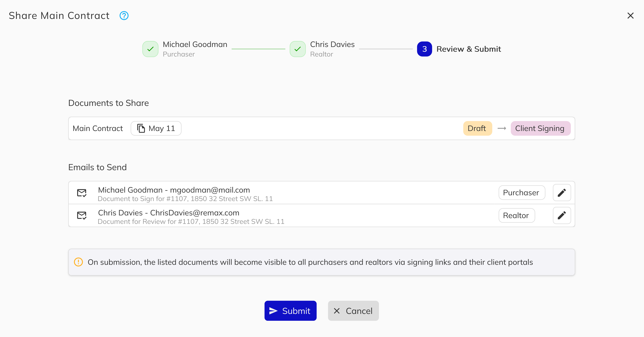This screenshot has height=337, width=644.
Task: Click the submission visibility notice text
Action: point(310,262)
